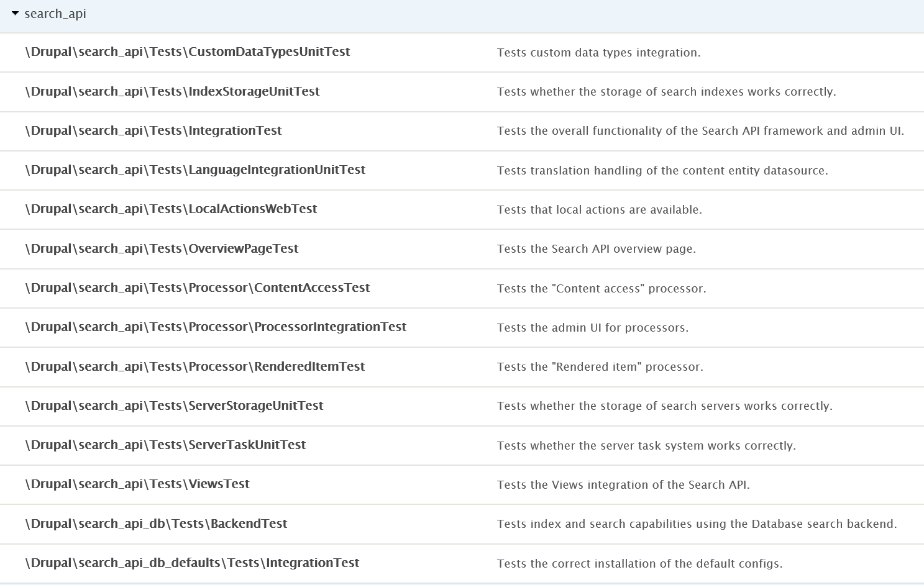This screenshot has width=924, height=585.
Task: Click description about Database search backend capabilities
Action: click(x=697, y=524)
